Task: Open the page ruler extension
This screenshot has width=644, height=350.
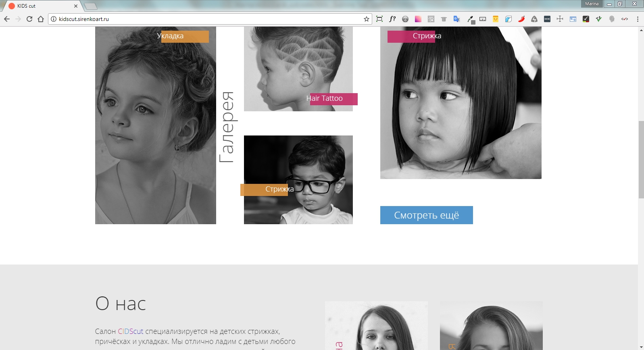Action: [x=483, y=19]
